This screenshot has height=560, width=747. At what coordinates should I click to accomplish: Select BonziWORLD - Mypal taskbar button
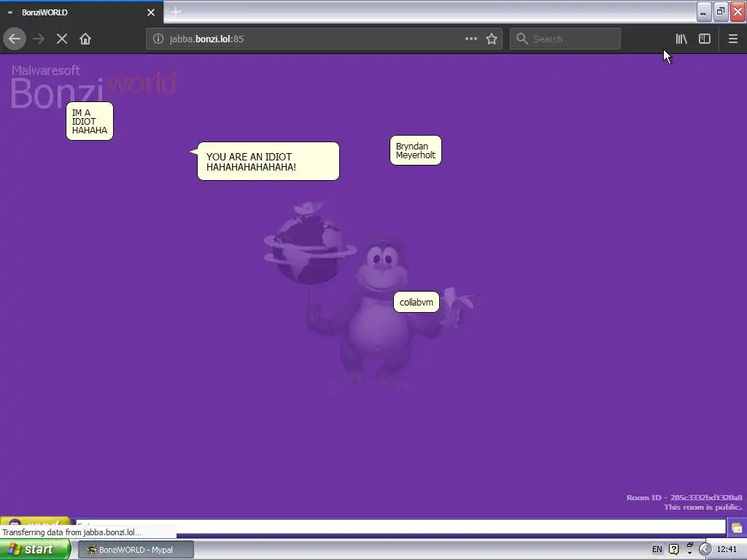136,550
